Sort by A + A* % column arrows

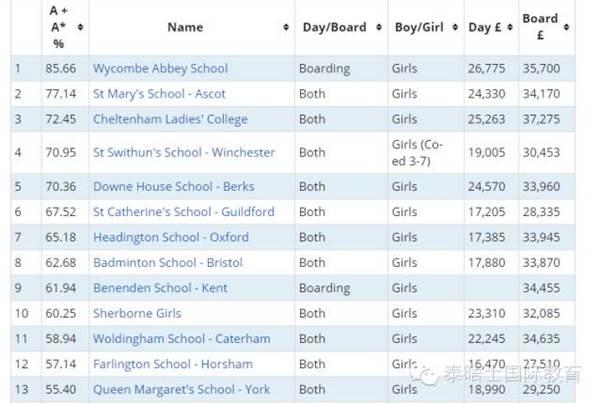[x=80, y=27]
